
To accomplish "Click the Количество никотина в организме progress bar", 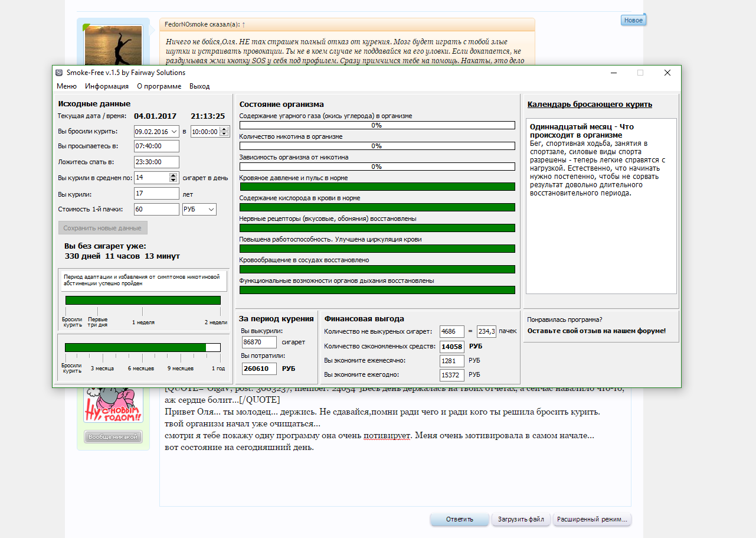I will (377, 146).
